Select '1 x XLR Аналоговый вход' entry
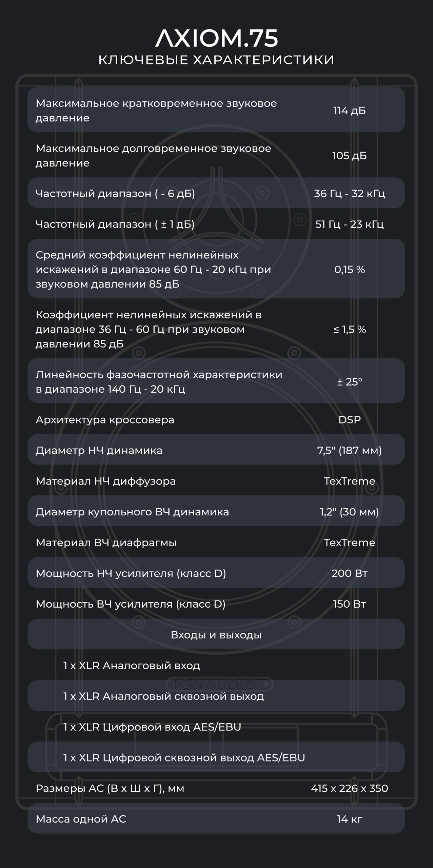Viewport: 433px width, 868px height. pyautogui.click(x=132, y=665)
